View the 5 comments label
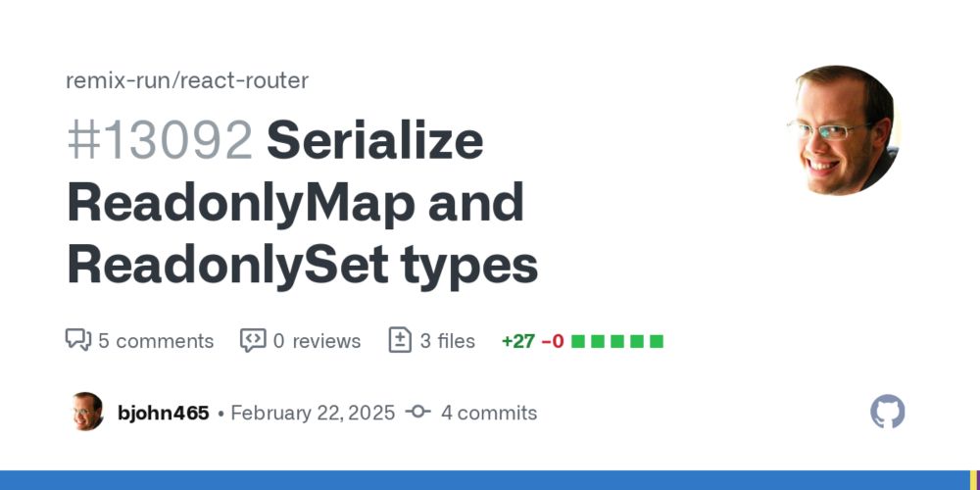The width and height of the screenshot is (980, 490). 156,341
